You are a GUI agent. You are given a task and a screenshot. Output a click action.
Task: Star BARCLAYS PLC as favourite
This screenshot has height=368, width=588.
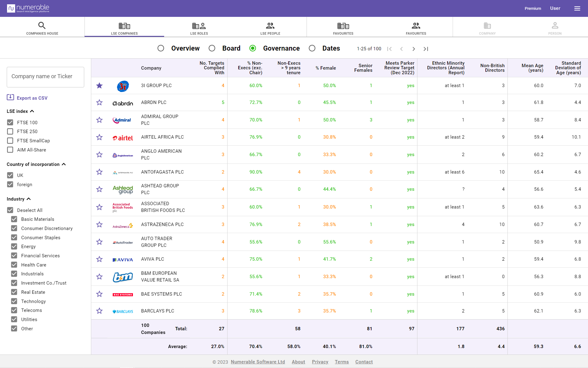click(99, 311)
